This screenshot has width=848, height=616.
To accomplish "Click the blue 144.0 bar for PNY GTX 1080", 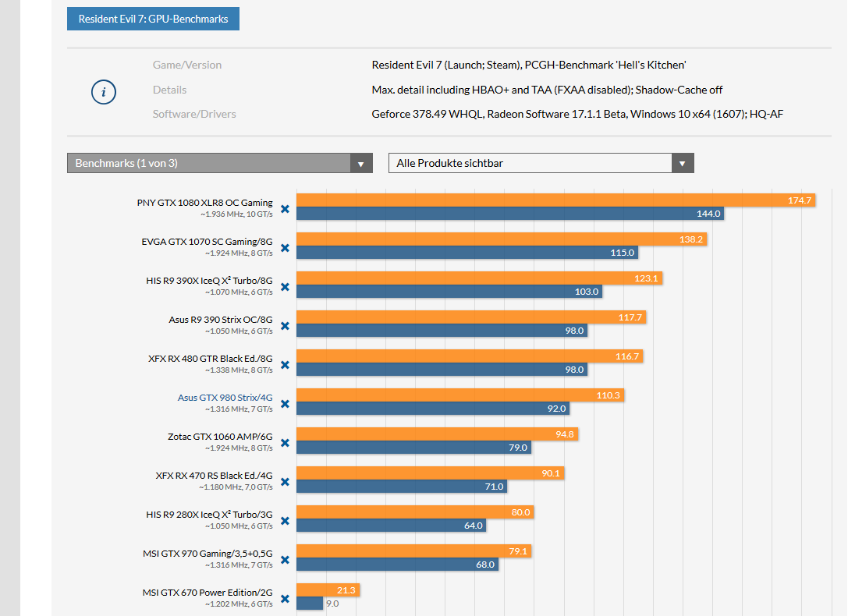I will [510, 214].
